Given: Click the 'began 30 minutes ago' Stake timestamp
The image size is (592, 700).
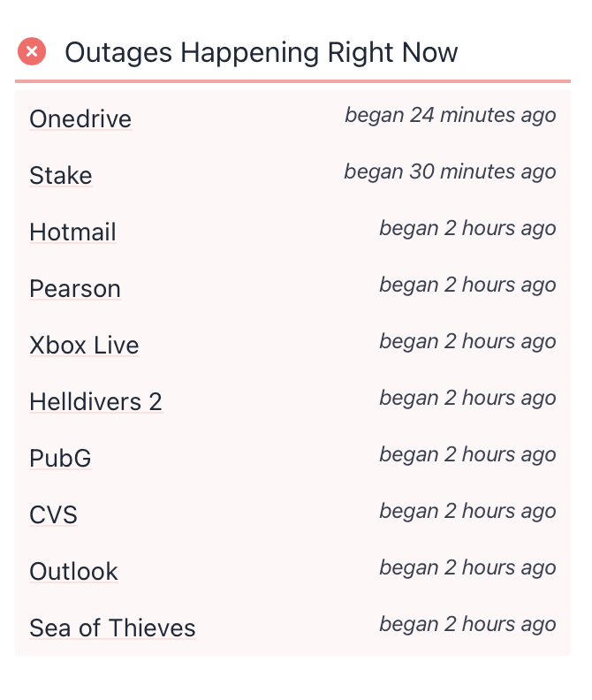Looking at the screenshot, I should click(450, 171).
